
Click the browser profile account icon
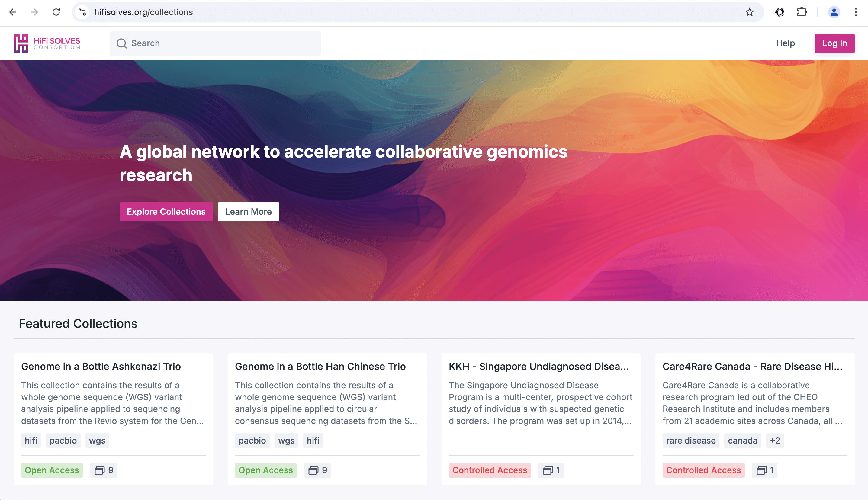click(x=834, y=12)
